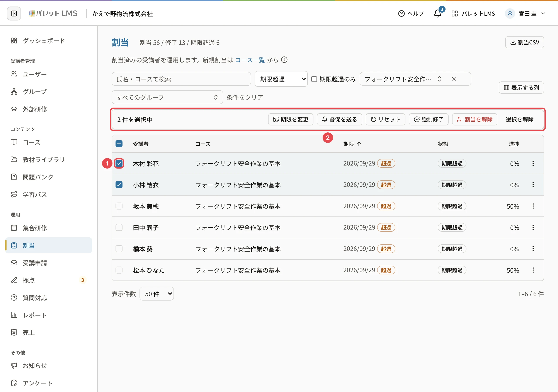This screenshot has height=392, width=558.
Task: Download the 割当CSV file
Action: (524, 42)
